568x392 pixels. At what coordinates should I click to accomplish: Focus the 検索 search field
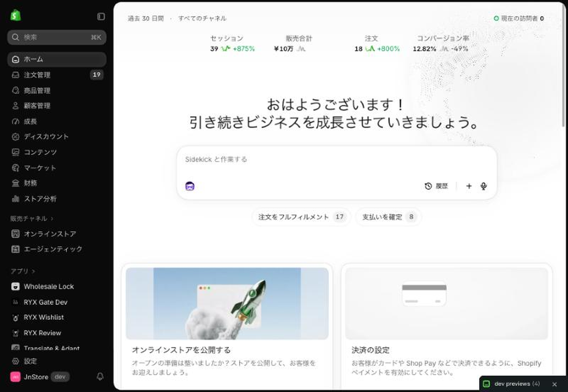pos(57,37)
